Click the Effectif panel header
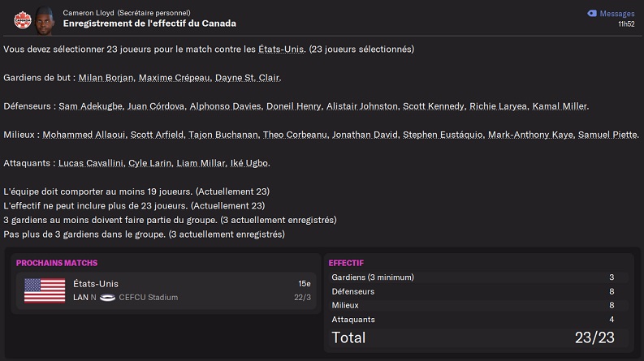Image resolution: width=644 pixels, height=361 pixels. [x=346, y=263]
